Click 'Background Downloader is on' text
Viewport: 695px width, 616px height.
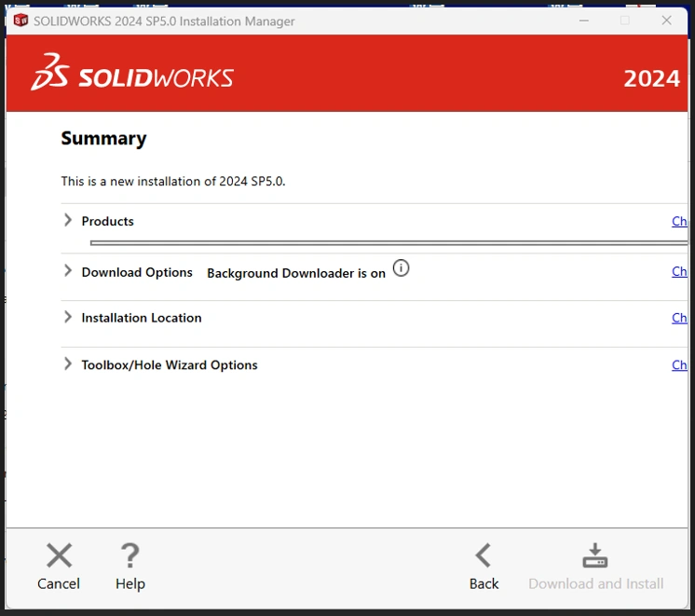(x=296, y=273)
